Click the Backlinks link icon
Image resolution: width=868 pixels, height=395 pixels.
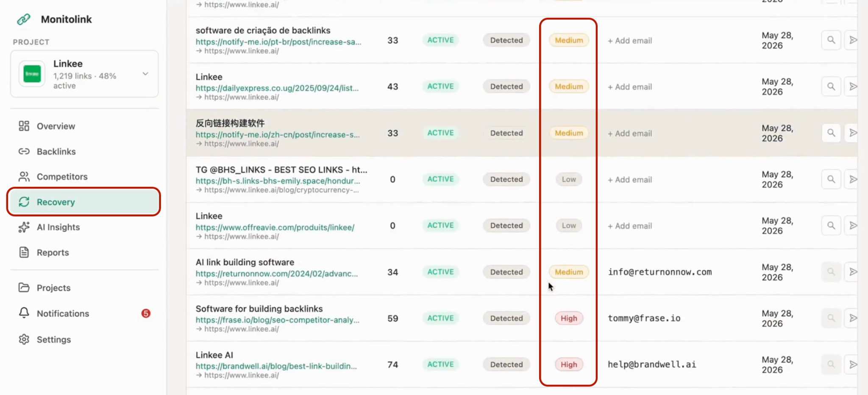[24, 151]
